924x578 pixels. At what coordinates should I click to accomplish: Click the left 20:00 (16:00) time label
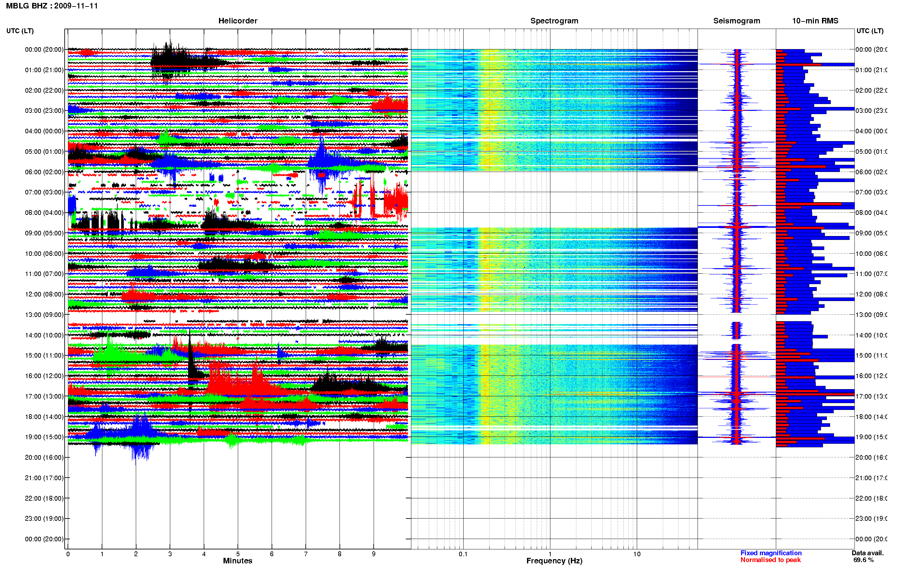coord(44,457)
